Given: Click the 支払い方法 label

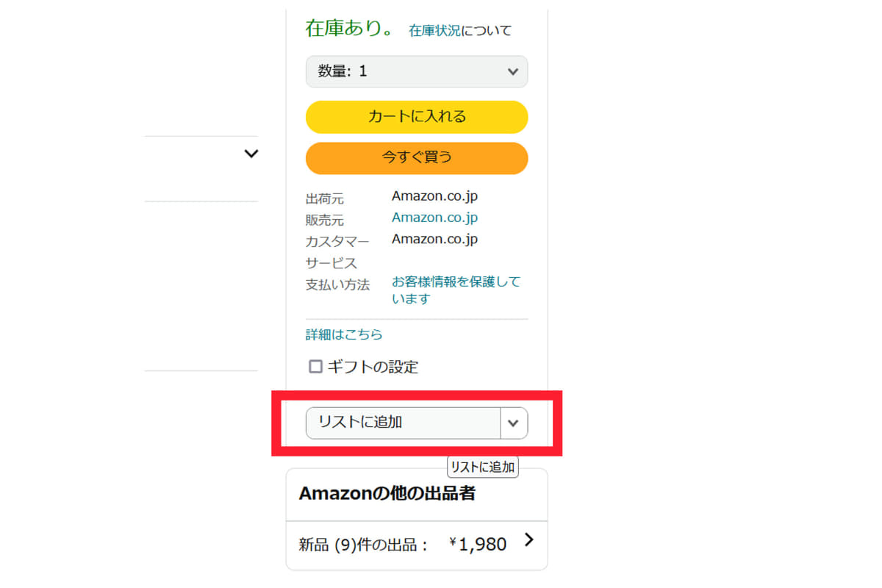Looking at the screenshot, I should coord(337,284).
